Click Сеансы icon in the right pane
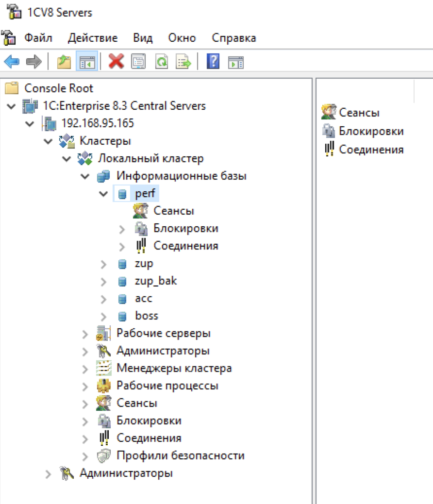Screen dimensions: 433x504 pyautogui.click(x=329, y=112)
